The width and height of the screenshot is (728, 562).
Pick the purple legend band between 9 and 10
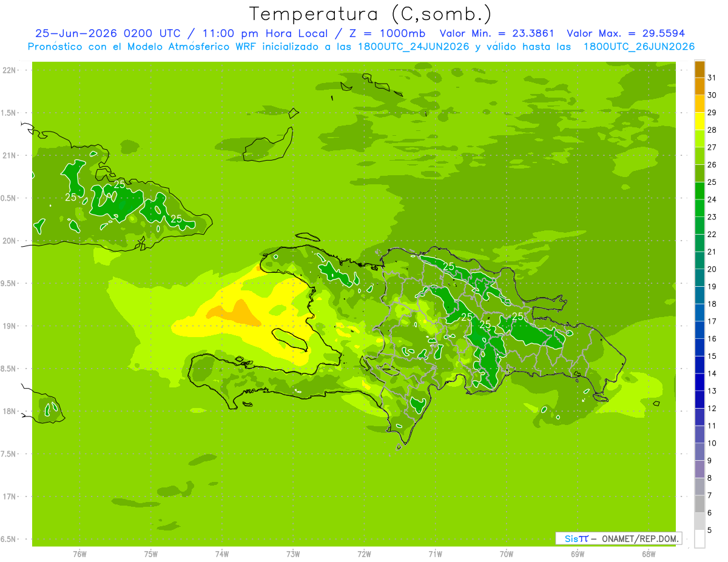click(x=699, y=452)
